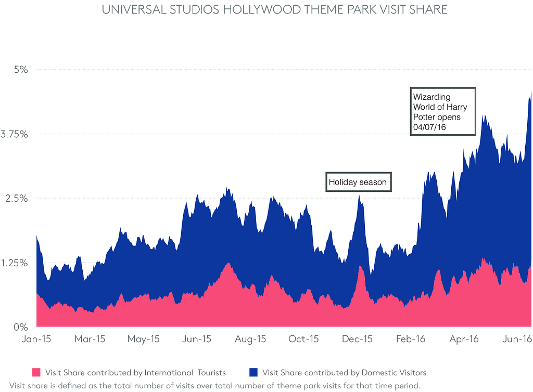Click the 0% y-axis label

coord(21,327)
